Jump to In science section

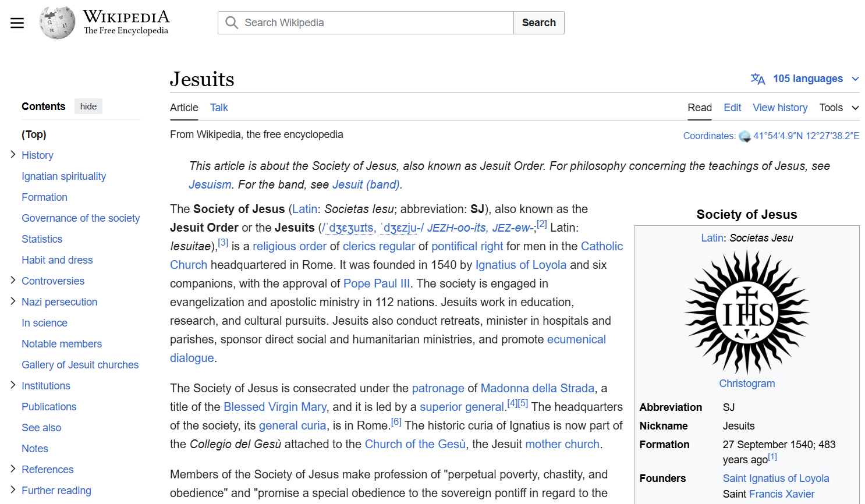(x=44, y=323)
